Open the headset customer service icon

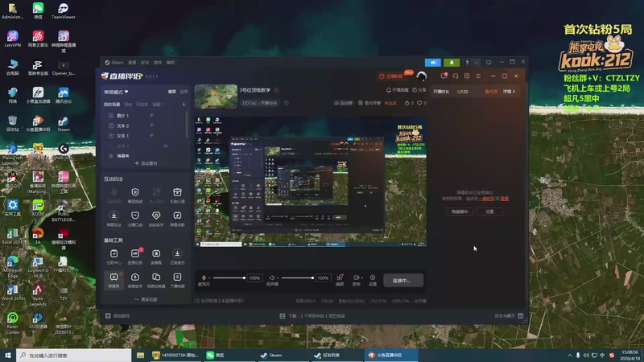[456, 76]
